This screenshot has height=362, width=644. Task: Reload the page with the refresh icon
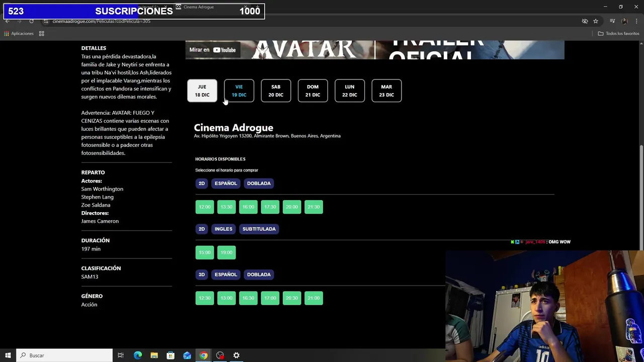click(x=31, y=21)
